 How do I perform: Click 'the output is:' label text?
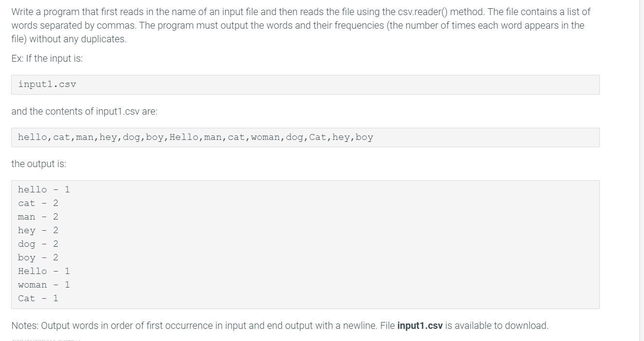point(39,164)
